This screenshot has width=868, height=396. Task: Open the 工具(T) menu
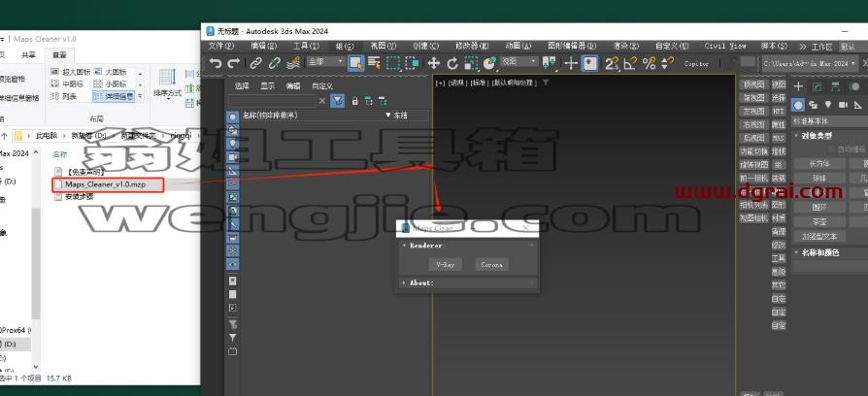[306, 46]
